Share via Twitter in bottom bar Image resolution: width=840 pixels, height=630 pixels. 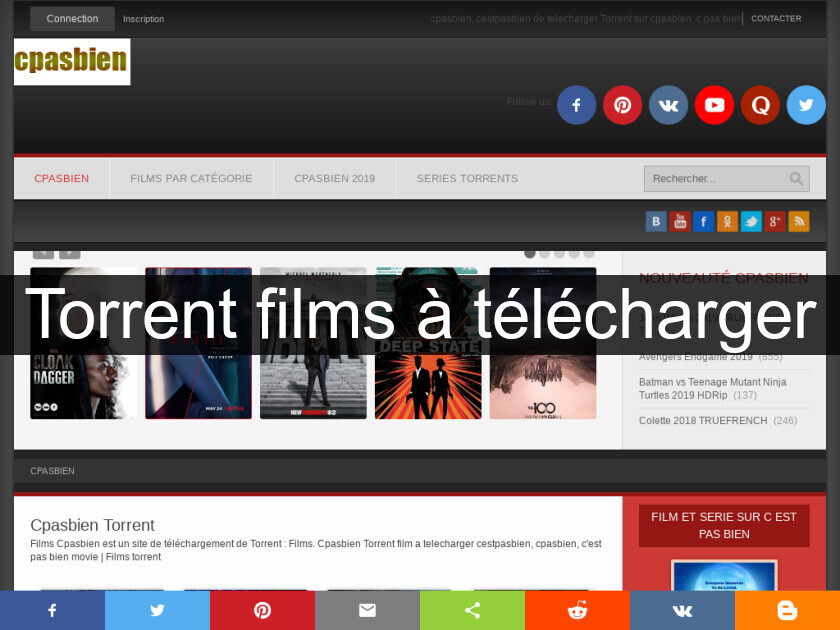pyautogui.click(x=158, y=611)
